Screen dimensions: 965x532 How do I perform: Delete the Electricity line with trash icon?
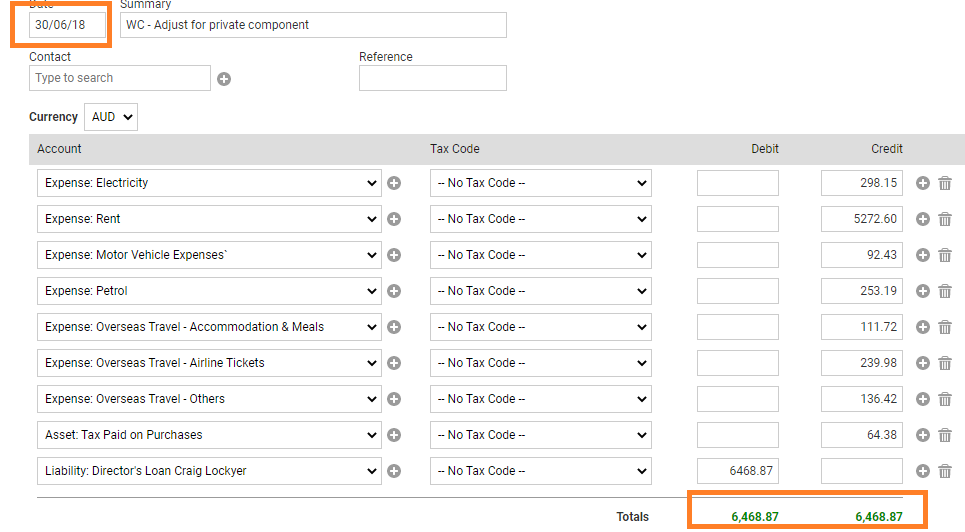click(945, 183)
